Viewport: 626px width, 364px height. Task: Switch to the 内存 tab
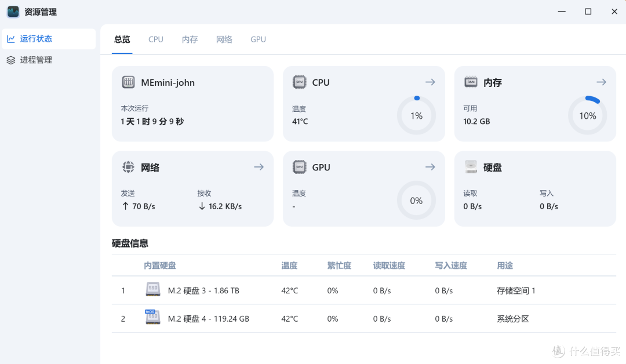pyautogui.click(x=190, y=39)
